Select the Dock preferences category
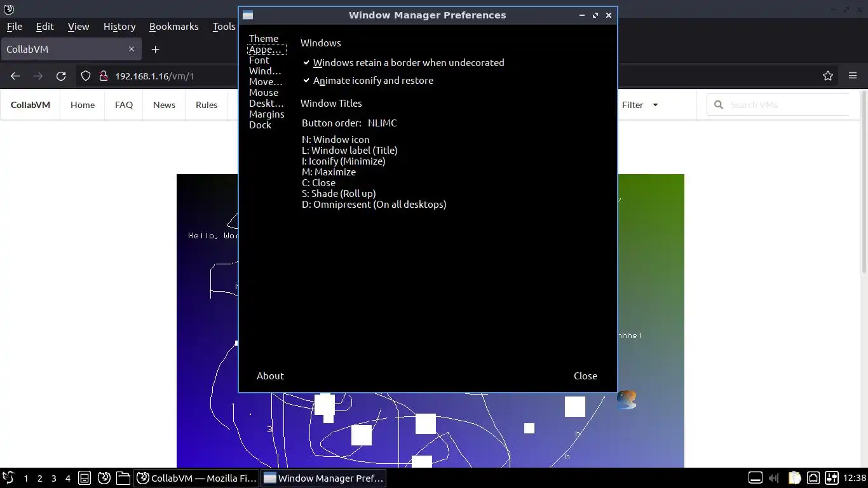The image size is (868, 488). pos(261,125)
